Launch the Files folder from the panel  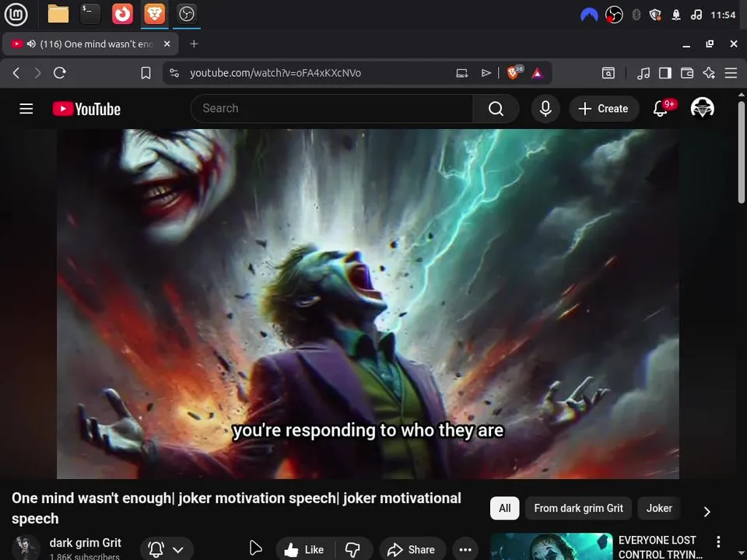[x=58, y=14]
